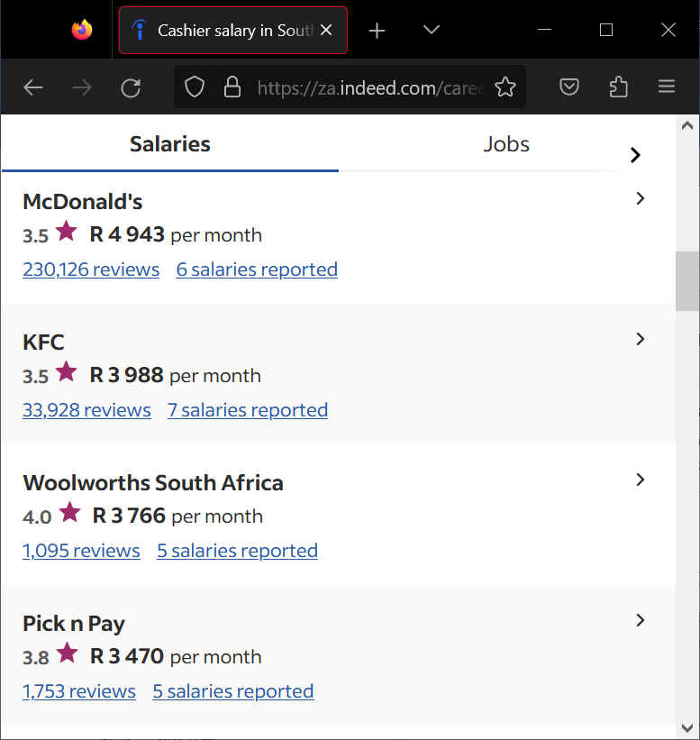Click McDonald's rating star icon
The height and width of the screenshot is (740, 700).
(x=66, y=232)
